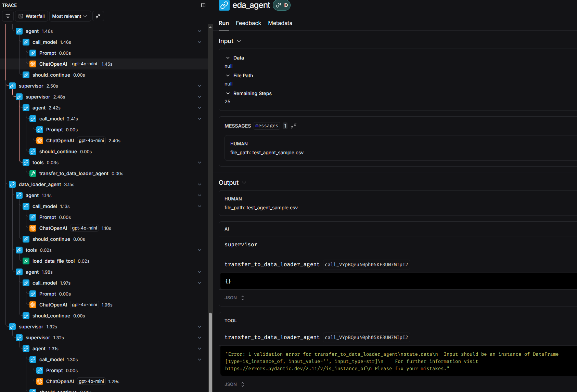Open transfer_to_data_loader_agent tool icon in trace

tap(33, 173)
